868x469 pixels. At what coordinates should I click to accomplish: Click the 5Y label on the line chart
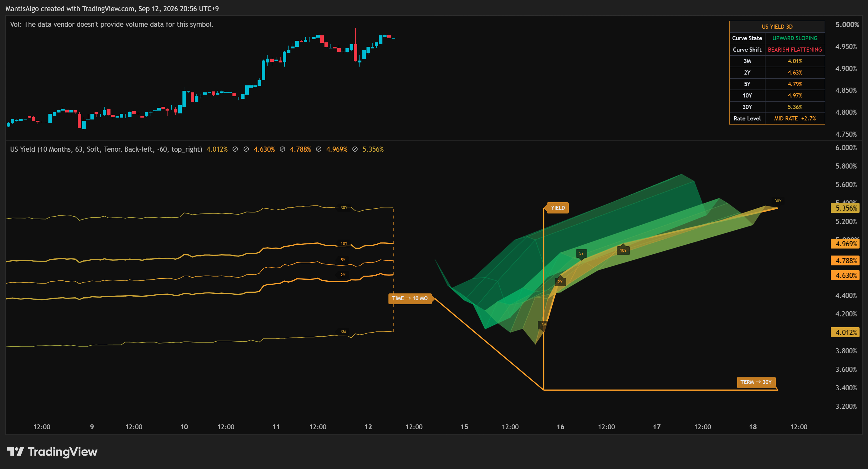click(343, 260)
